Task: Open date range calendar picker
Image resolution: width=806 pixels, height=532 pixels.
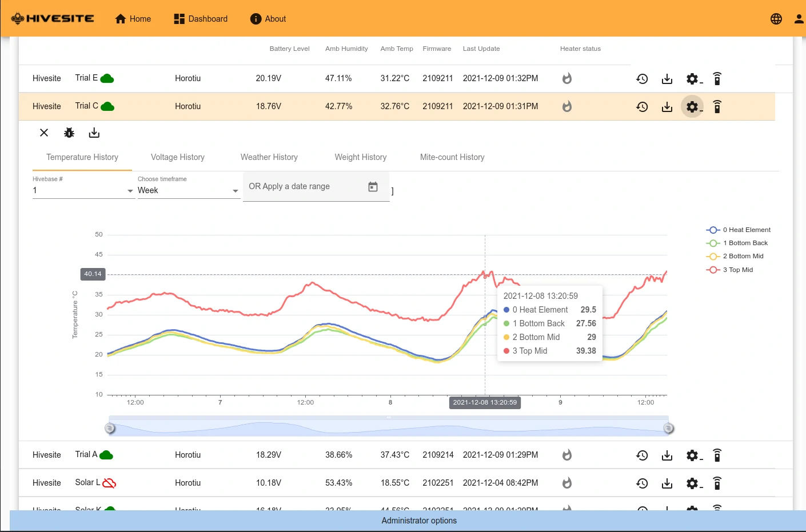Action: pos(373,187)
